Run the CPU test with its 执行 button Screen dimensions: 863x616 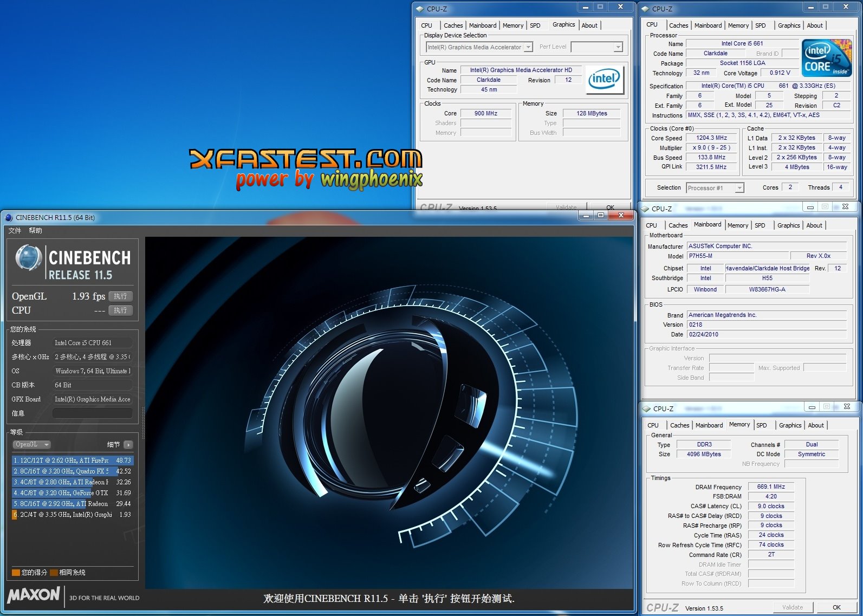(121, 310)
